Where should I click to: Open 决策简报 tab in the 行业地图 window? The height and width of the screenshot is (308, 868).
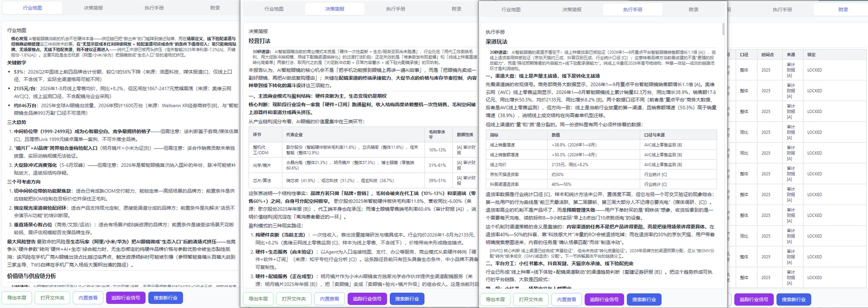(x=93, y=8)
